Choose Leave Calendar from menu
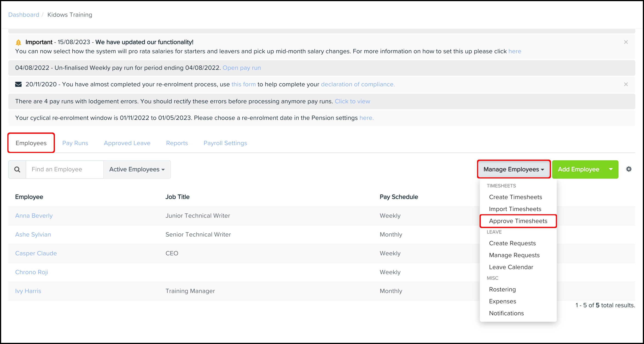The image size is (644, 344). coord(511,267)
